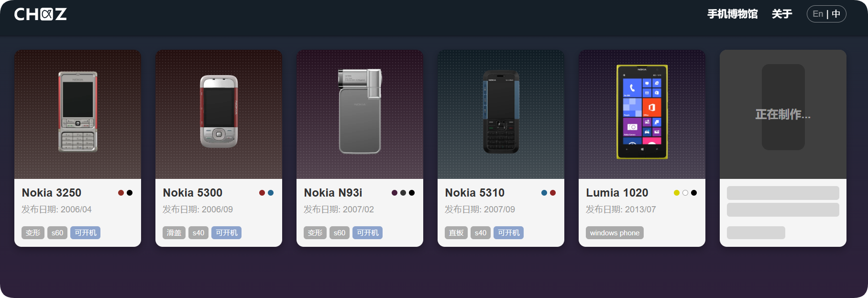This screenshot has width=868, height=298.
Task: View the Nokia 5310 phone image
Action: tap(501, 112)
